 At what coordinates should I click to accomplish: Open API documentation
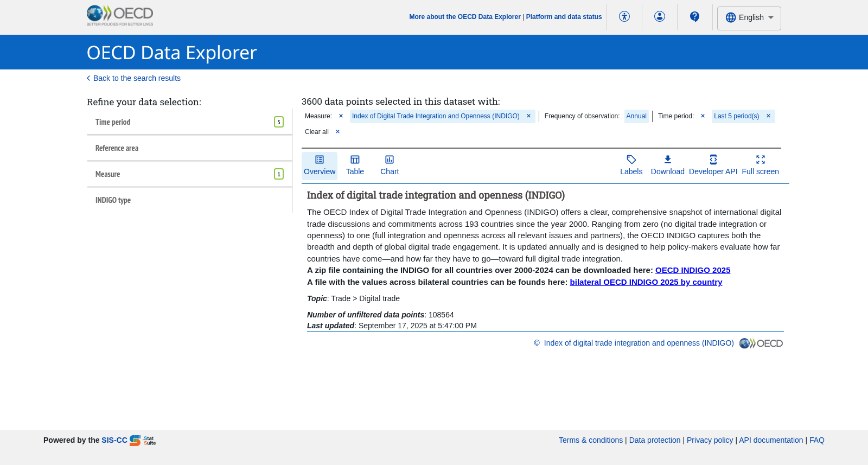(771, 440)
